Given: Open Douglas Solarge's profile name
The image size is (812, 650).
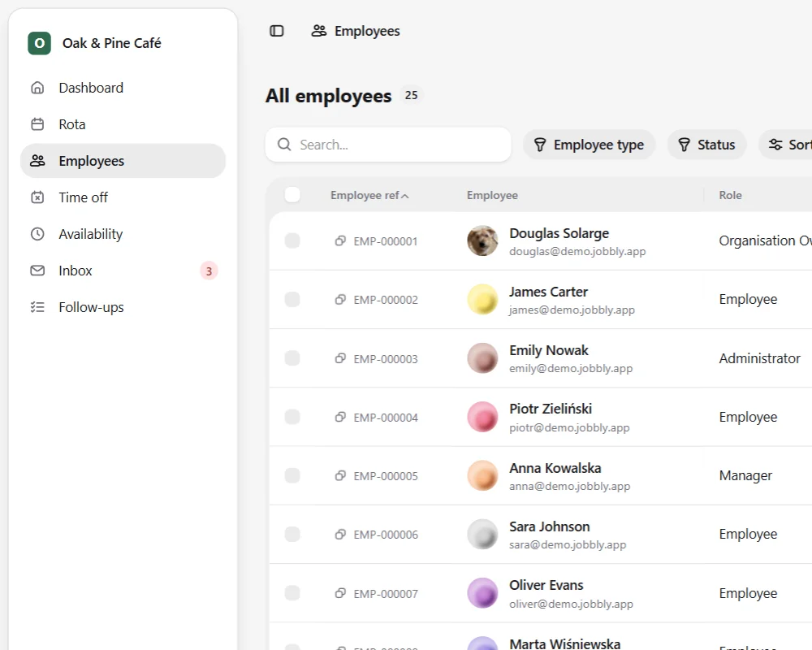Looking at the screenshot, I should click(x=559, y=233).
